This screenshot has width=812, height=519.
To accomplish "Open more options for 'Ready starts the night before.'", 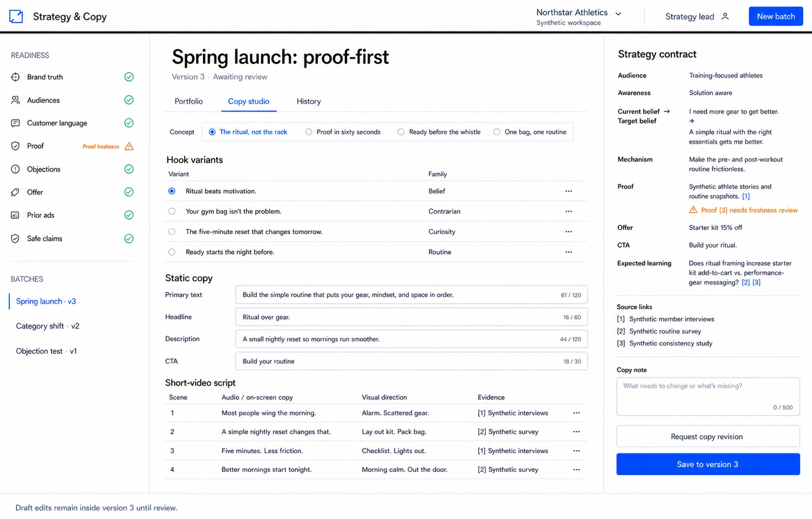I will pyautogui.click(x=569, y=252).
